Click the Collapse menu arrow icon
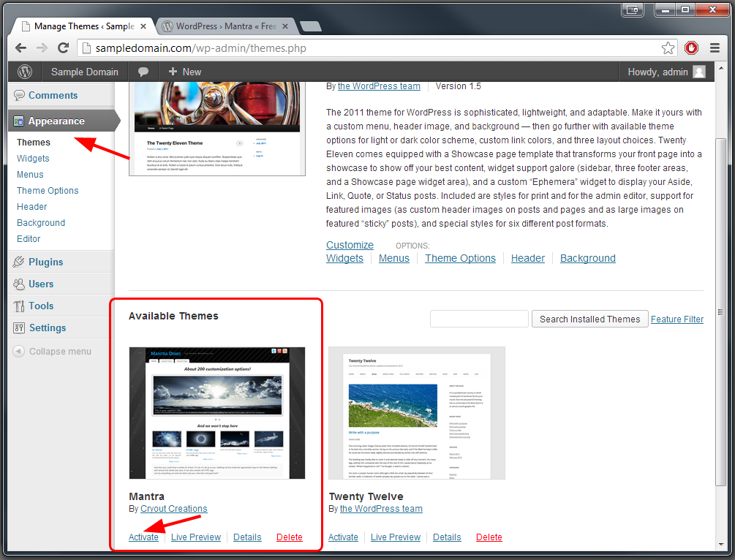Viewport: 735px width, 560px height. coord(19,351)
